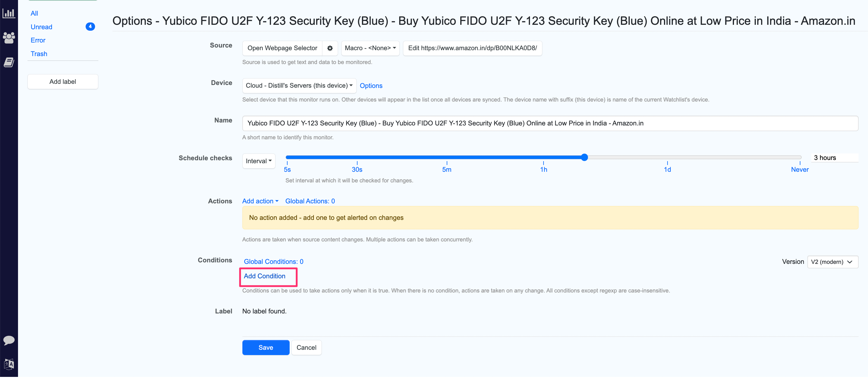
Task: Click the 1d mark on interval slider
Action: coord(667,169)
